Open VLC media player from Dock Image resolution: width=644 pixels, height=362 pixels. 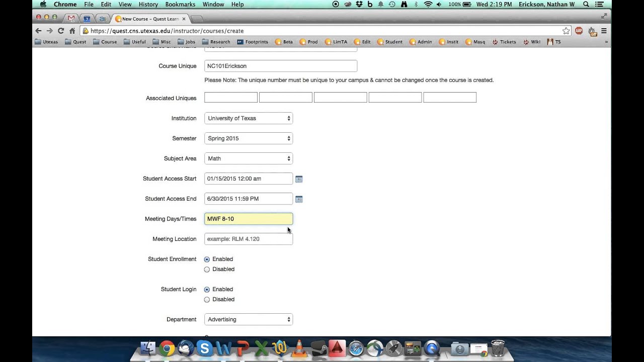(x=299, y=348)
